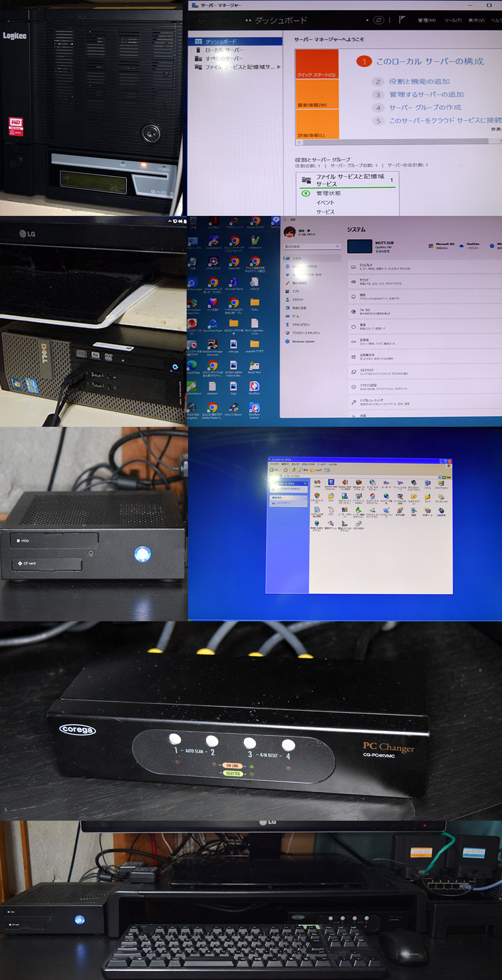502x980 pixels.
Task: Open the QuickTime Player desktop icon
Action: pos(213,325)
